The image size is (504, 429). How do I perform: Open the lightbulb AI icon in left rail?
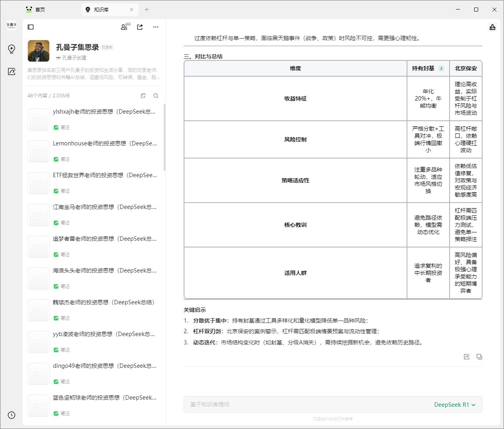point(12,49)
